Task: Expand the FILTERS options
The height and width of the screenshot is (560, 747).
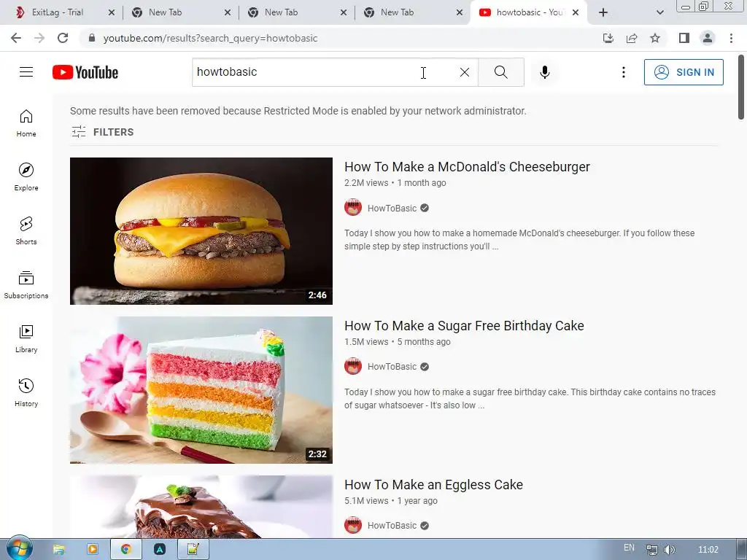Action: tap(102, 132)
